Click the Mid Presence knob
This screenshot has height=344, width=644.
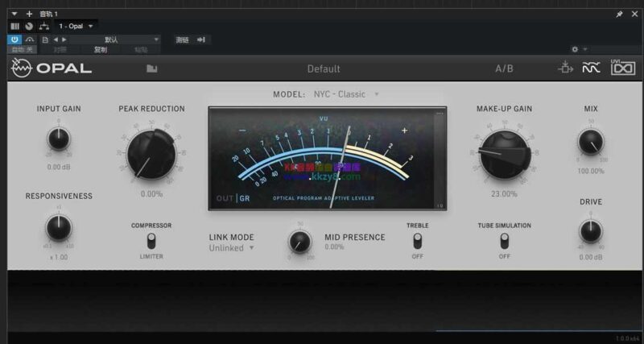300,241
